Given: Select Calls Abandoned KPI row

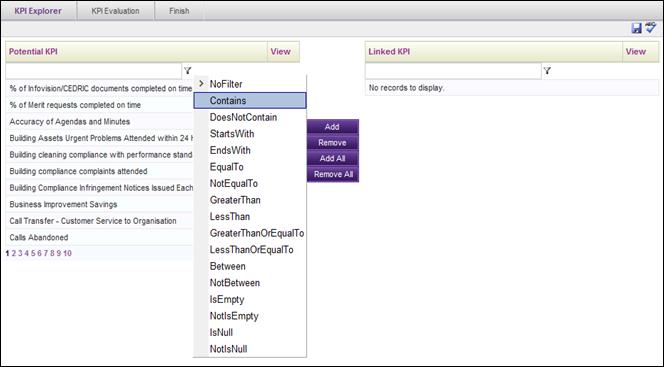Looking at the screenshot, I should (100, 237).
